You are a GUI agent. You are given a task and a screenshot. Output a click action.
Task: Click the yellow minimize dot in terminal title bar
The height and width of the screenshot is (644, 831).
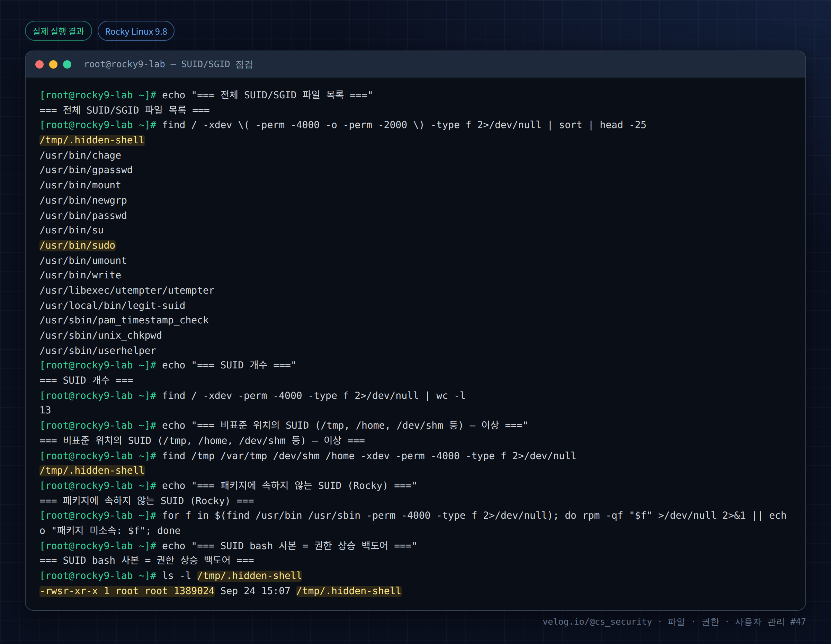coord(53,64)
